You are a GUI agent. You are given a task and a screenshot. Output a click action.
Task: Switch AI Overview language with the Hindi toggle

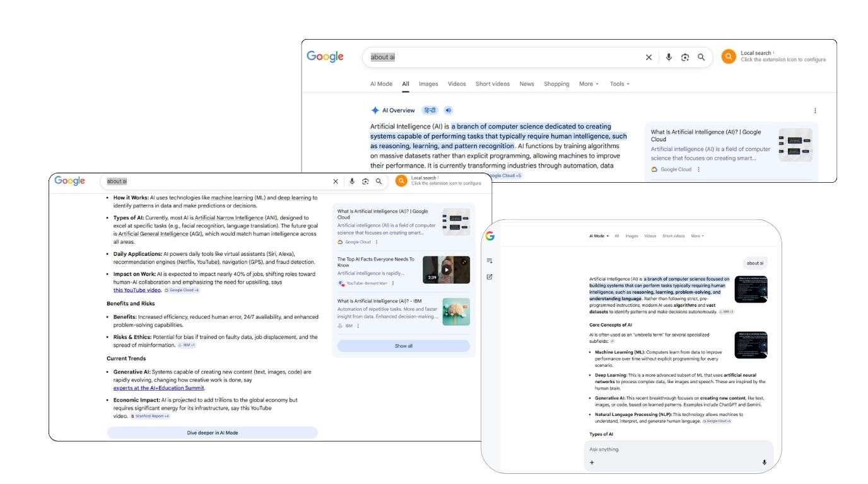point(430,110)
